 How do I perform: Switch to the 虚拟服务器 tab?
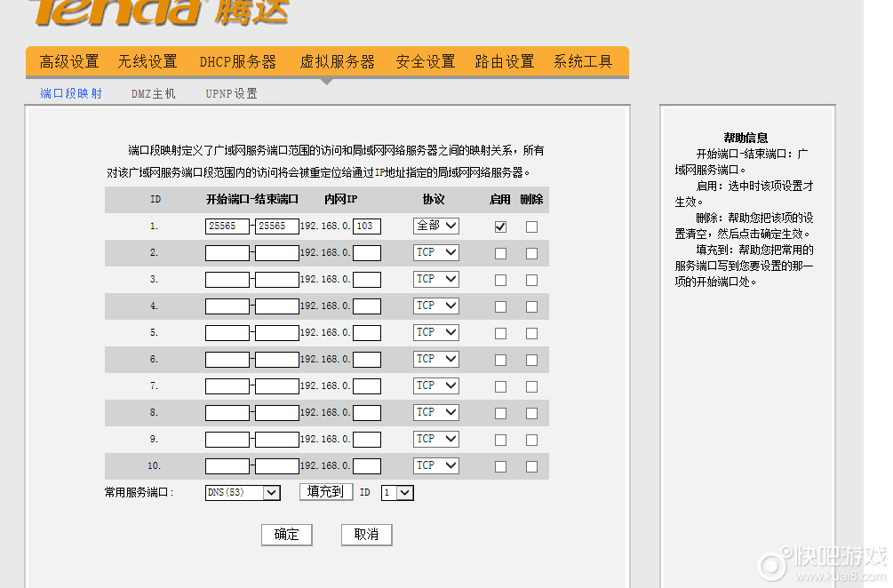[x=338, y=61]
